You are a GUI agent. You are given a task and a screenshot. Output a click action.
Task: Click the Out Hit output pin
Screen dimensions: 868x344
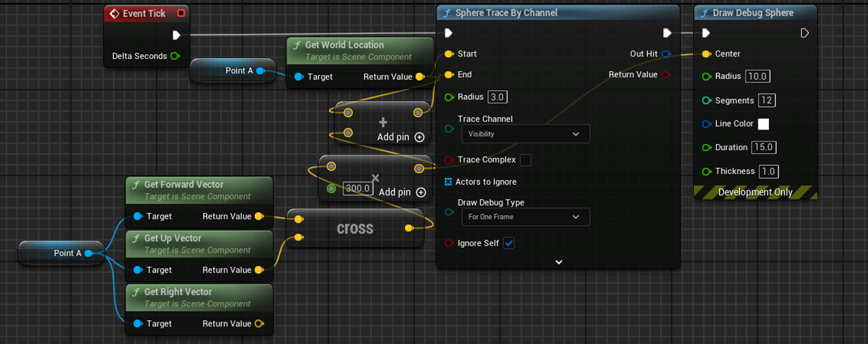coord(666,54)
